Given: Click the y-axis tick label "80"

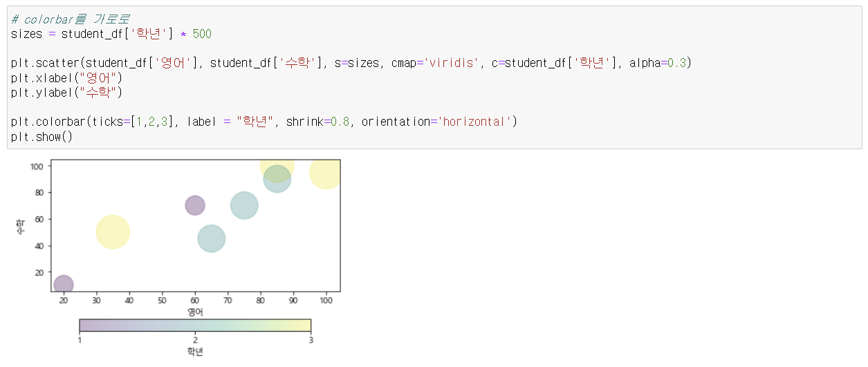Looking at the screenshot, I should click(39, 192).
